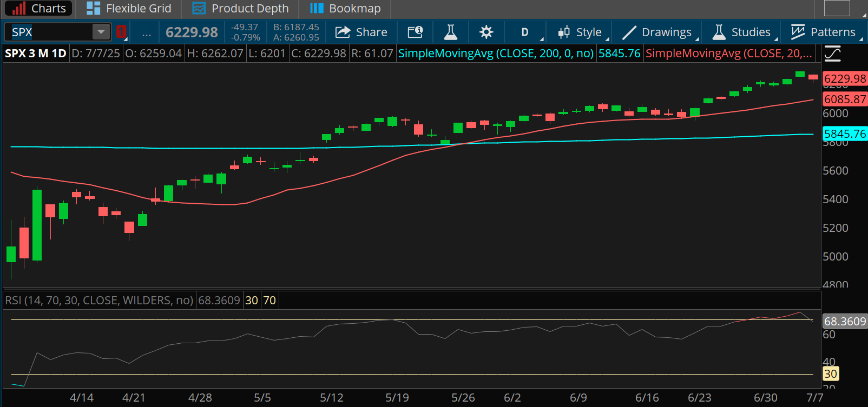The height and width of the screenshot is (407, 868).
Task: Click the Drawings line icon
Action: coord(629,32)
